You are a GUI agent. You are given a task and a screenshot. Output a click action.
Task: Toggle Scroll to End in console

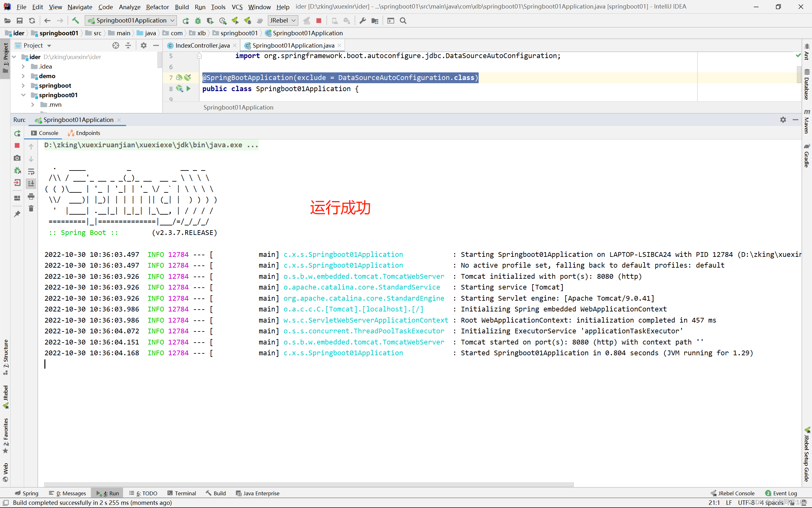pyautogui.click(x=31, y=184)
